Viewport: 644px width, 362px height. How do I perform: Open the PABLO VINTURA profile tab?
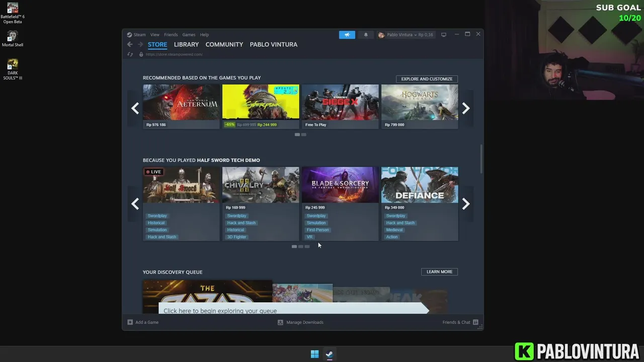click(x=274, y=44)
